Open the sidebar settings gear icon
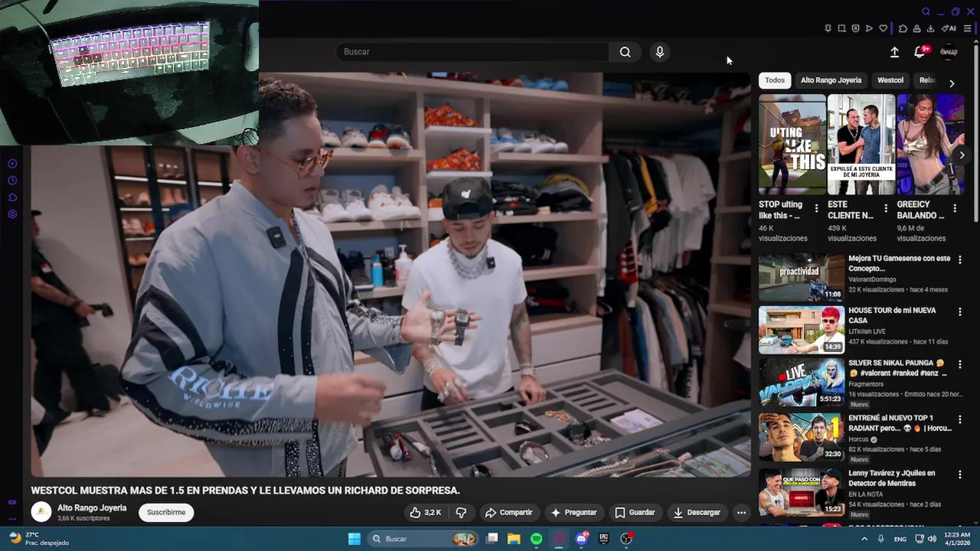This screenshot has height=551, width=980. [12, 214]
